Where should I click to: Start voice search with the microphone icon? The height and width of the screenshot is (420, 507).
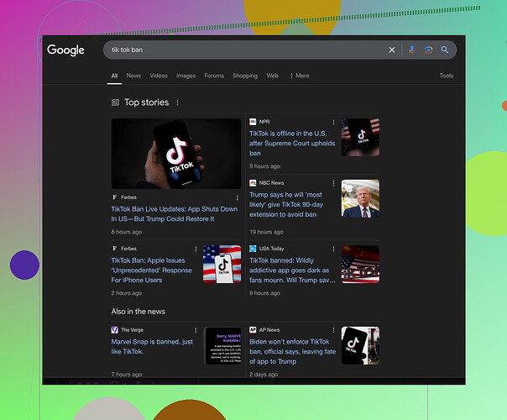tap(412, 50)
